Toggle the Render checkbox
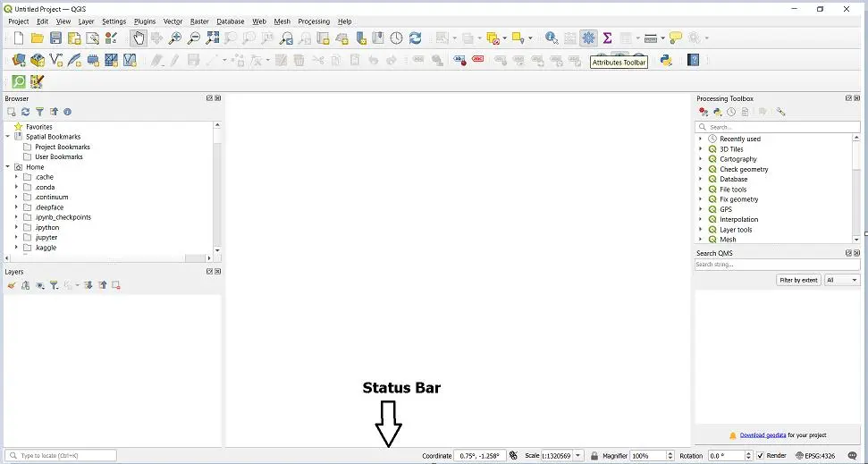This screenshot has width=868, height=464. coord(761,456)
